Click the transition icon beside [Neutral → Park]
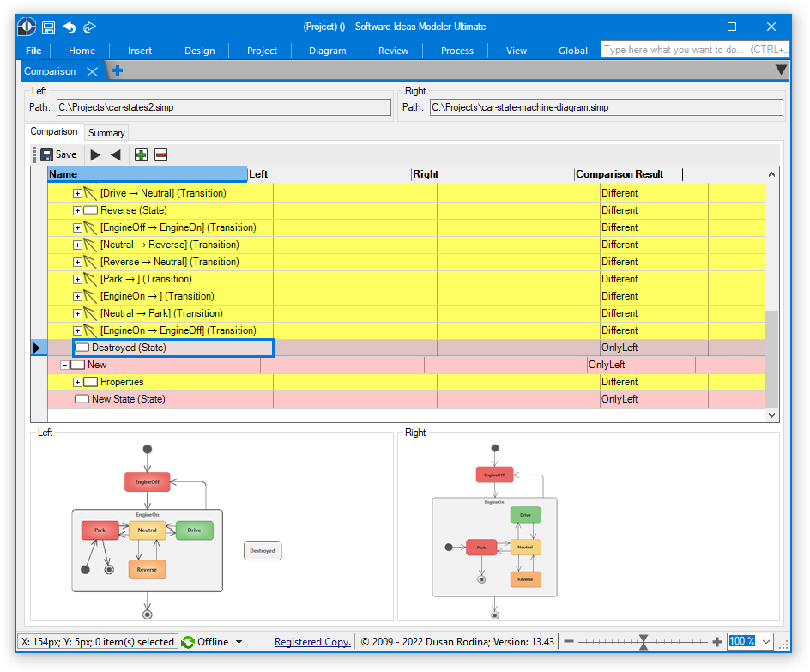This screenshot has width=810, height=672. coord(90,313)
